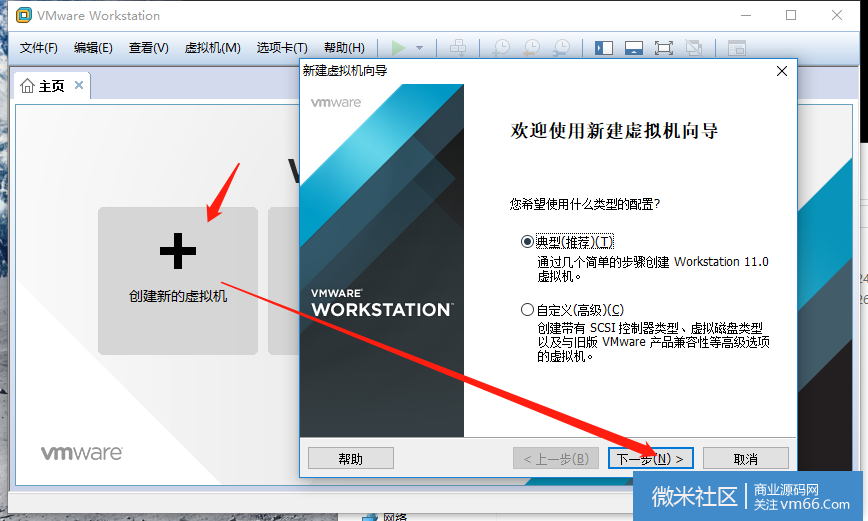Click the send Ctrl+Alt+Del toolbar icon
The width and height of the screenshot is (868, 521).
point(458,48)
